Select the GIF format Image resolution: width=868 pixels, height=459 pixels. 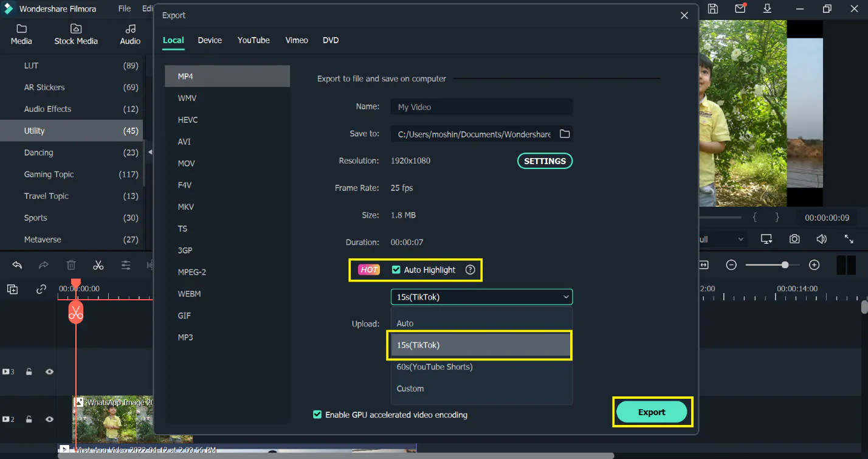tap(227, 316)
